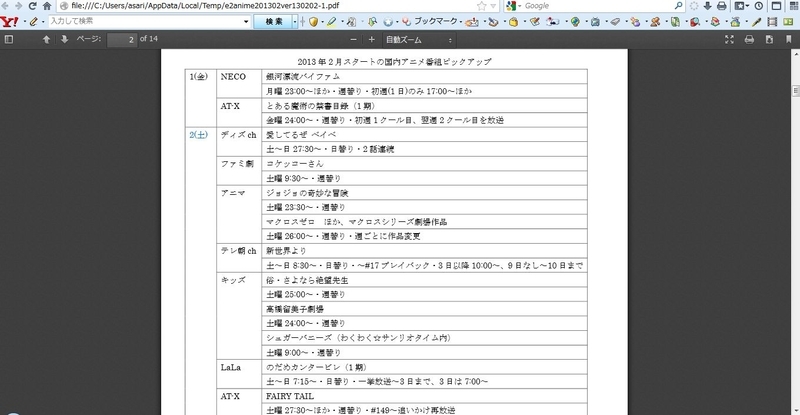
Task: Click the Yahoo toolbar TV icon
Action: pyautogui.click(x=595, y=21)
